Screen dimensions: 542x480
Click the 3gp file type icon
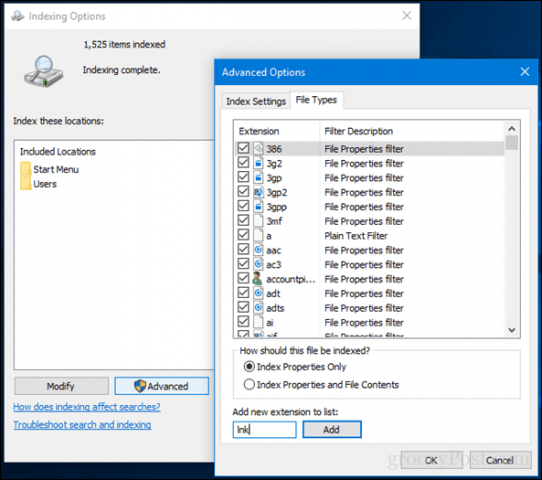point(258,178)
